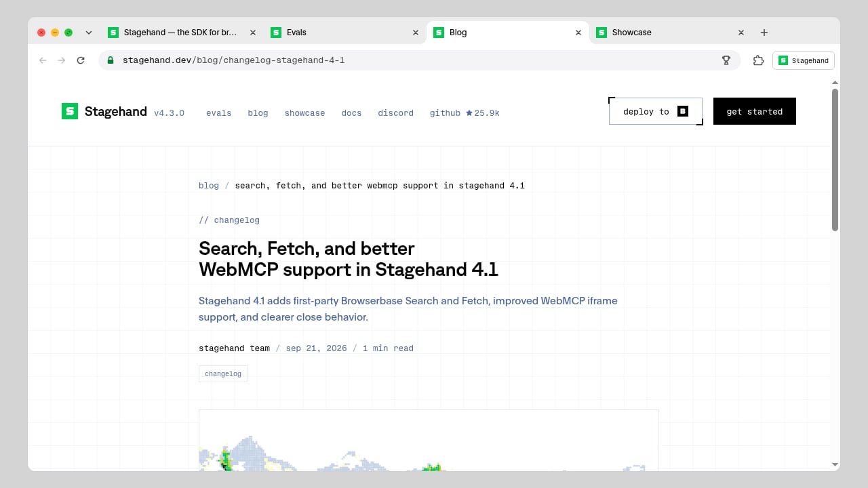Open the evals nav link

(x=219, y=113)
